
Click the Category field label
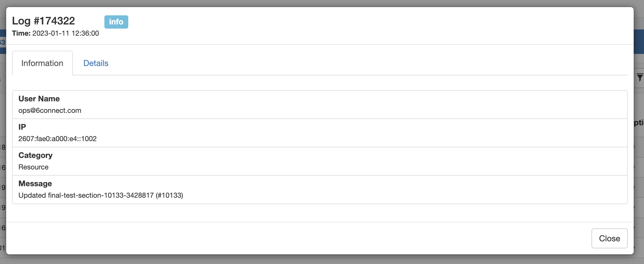(35, 155)
